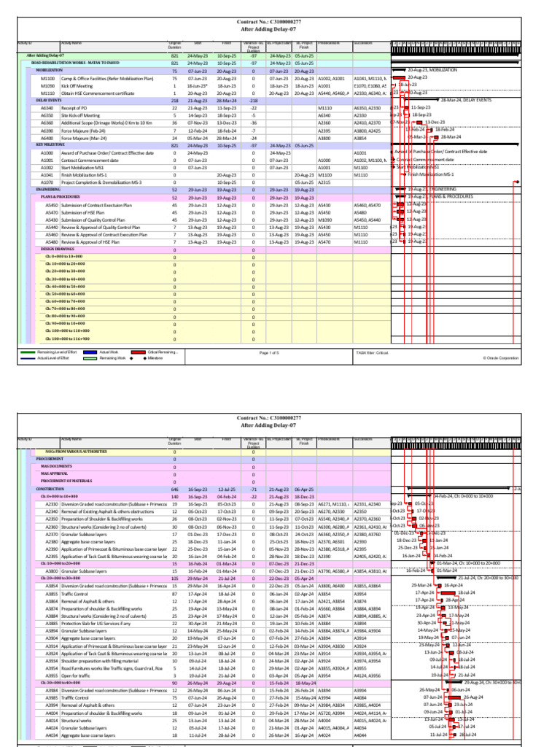
Task: Click the Milestone diamond in the legend
Action: click(145, 358)
